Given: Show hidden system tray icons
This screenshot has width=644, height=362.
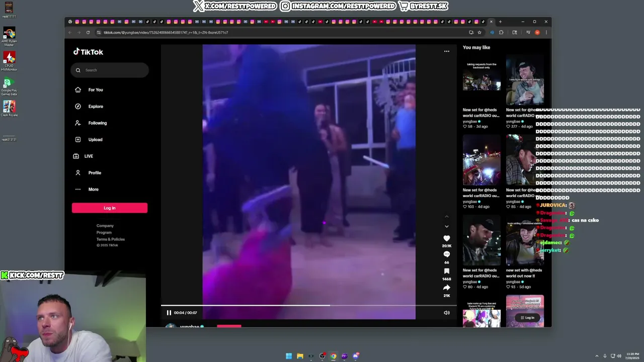Looking at the screenshot, I should point(597,356).
